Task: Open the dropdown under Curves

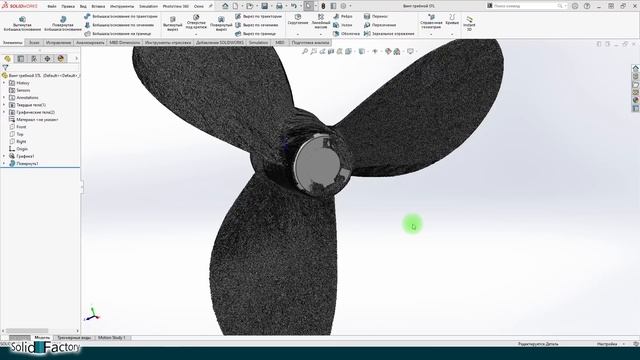Action: [452, 35]
